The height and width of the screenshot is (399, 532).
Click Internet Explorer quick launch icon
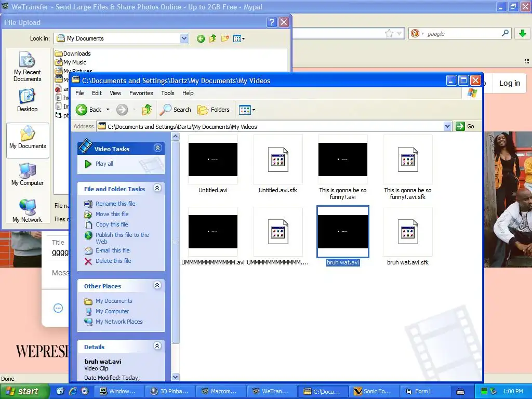pyautogui.click(x=73, y=391)
